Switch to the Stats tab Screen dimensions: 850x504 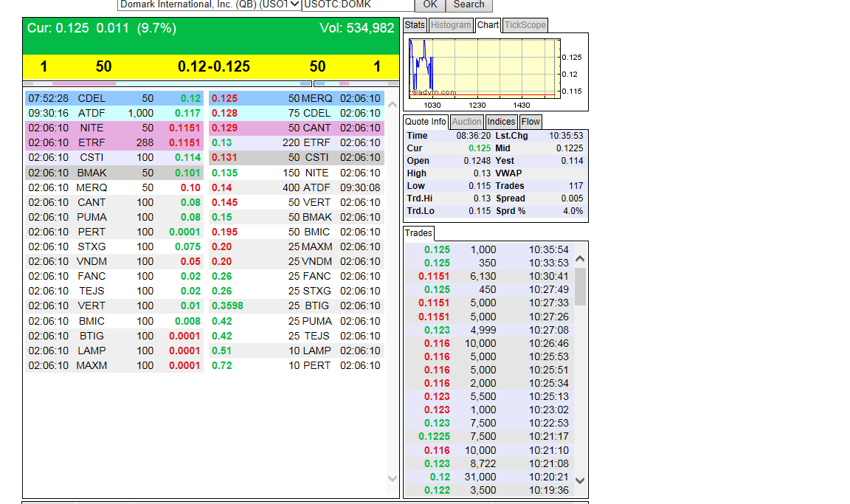tap(415, 25)
